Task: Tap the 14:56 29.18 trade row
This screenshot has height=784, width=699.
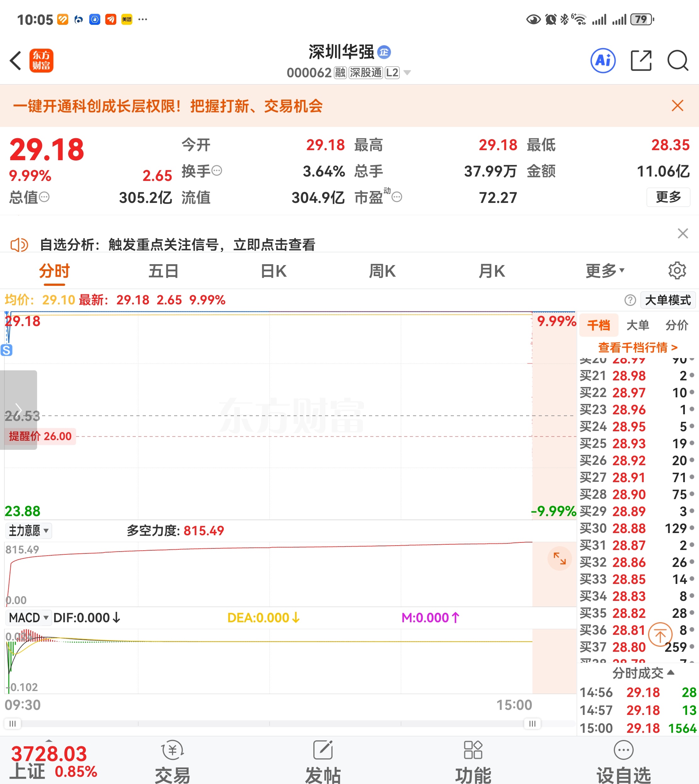Action: pos(638,692)
